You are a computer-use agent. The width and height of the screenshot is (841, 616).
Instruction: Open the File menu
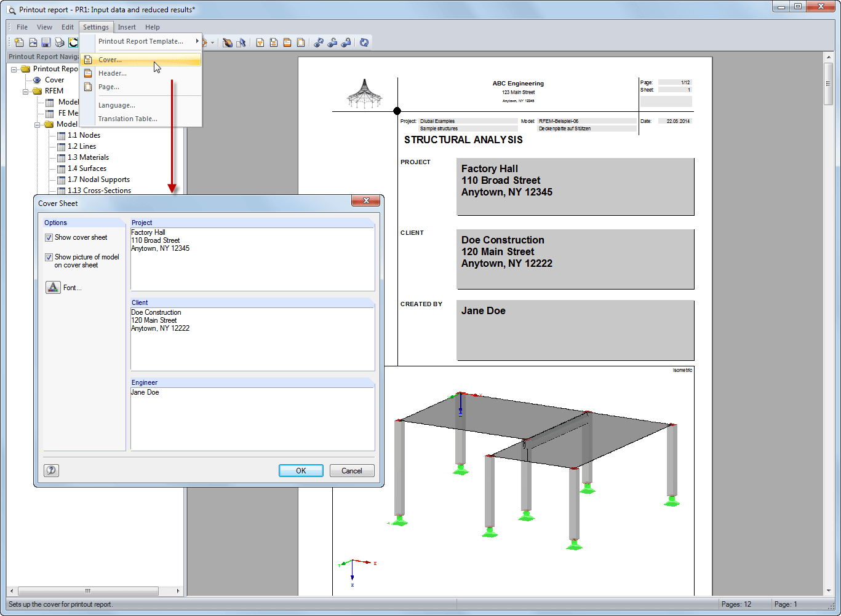pos(22,27)
